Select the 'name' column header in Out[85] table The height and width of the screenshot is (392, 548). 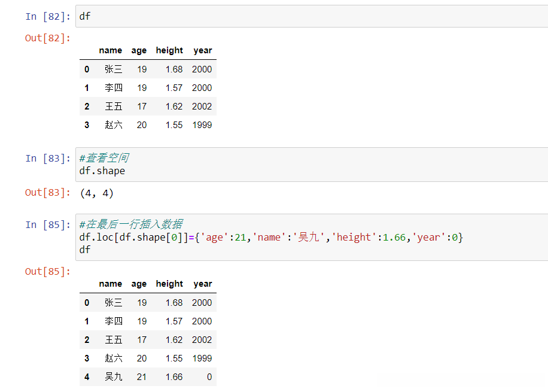pos(110,284)
